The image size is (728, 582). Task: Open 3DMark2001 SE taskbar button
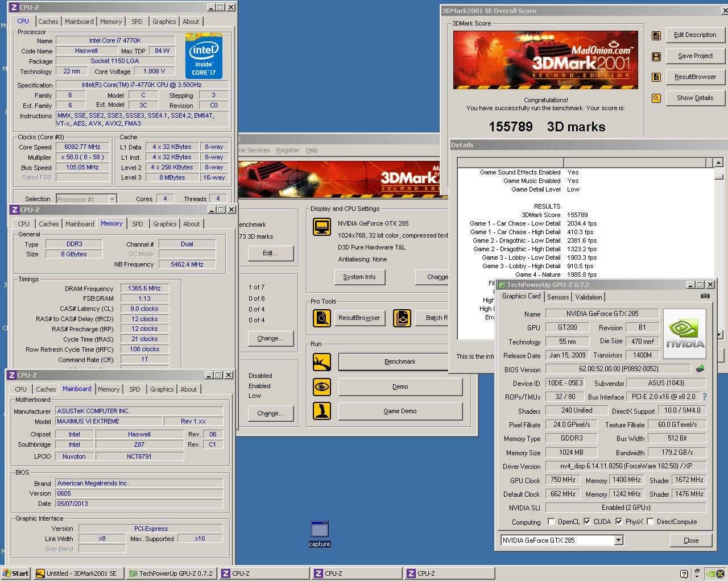(x=78, y=573)
